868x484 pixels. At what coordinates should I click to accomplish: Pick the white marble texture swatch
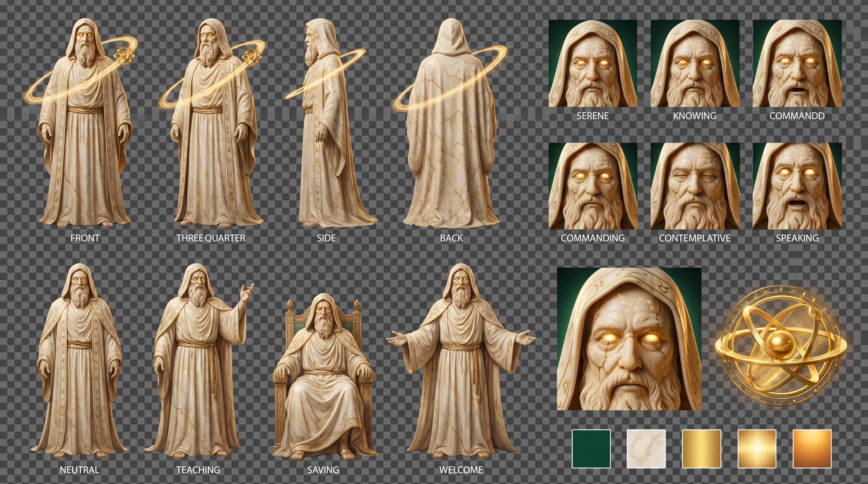point(646,449)
